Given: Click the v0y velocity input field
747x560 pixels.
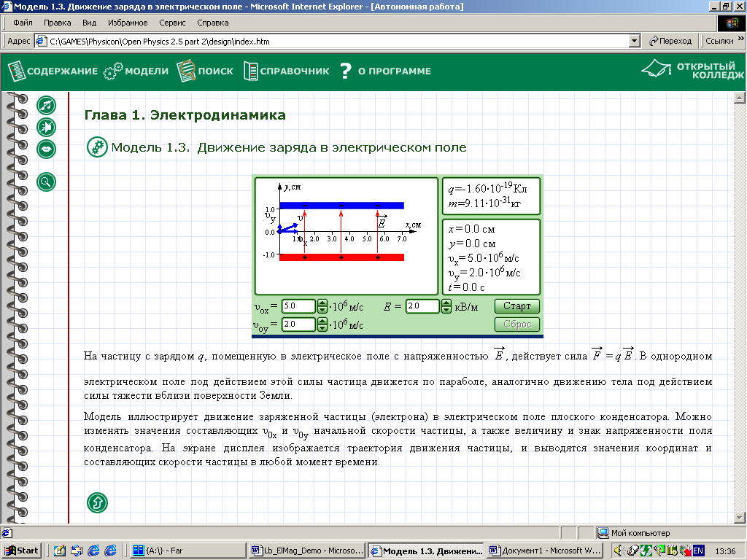Looking at the screenshot, I should 298,324.
